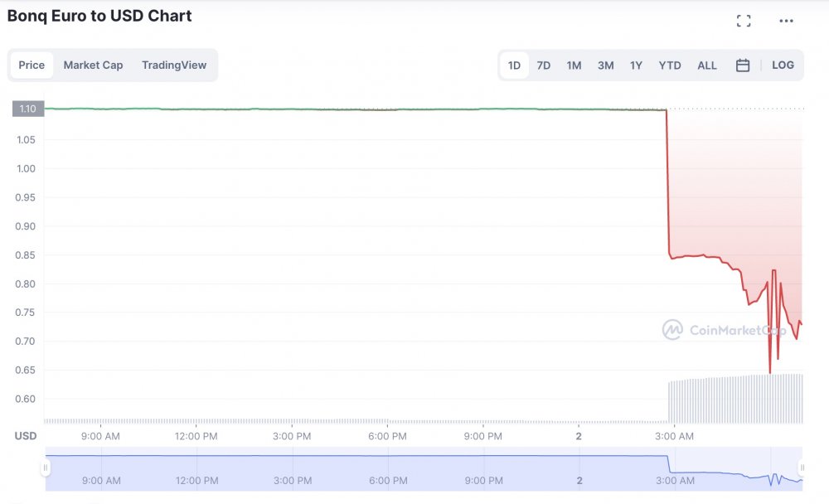Select the 1Y time range
829x504 pixels.
click(x=636, y=65)
